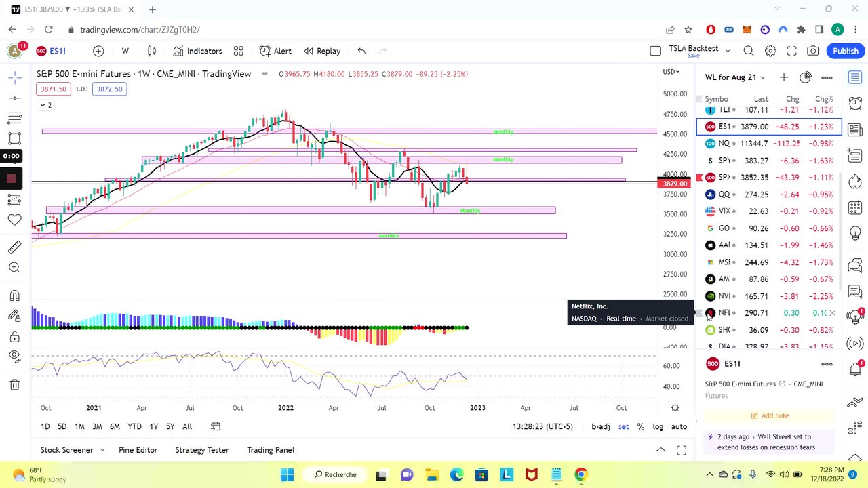Viewport: 868px width, 488px height.
Task: Toggle magnet mode for drawings
Action: click(x=15, y=296)
